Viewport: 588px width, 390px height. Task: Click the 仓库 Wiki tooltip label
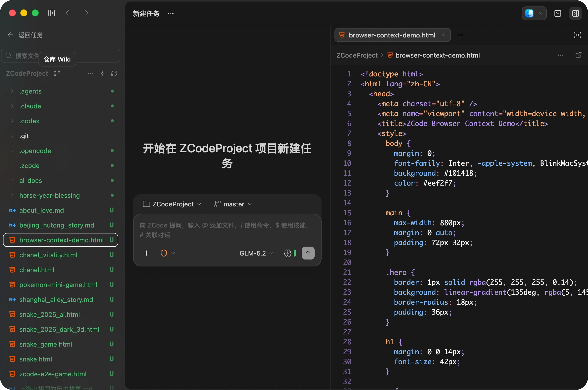pos(57,59)
